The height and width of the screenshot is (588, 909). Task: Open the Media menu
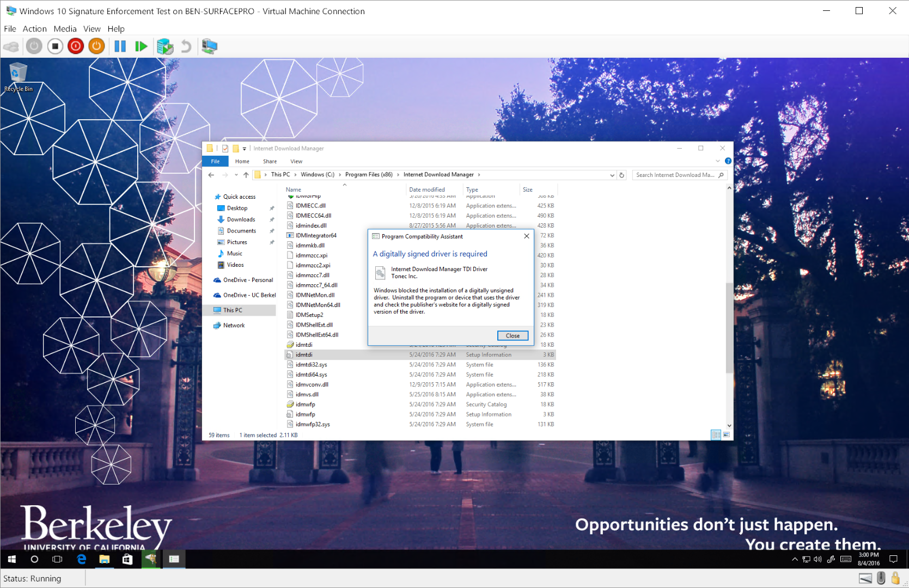[x=65, y=29]
